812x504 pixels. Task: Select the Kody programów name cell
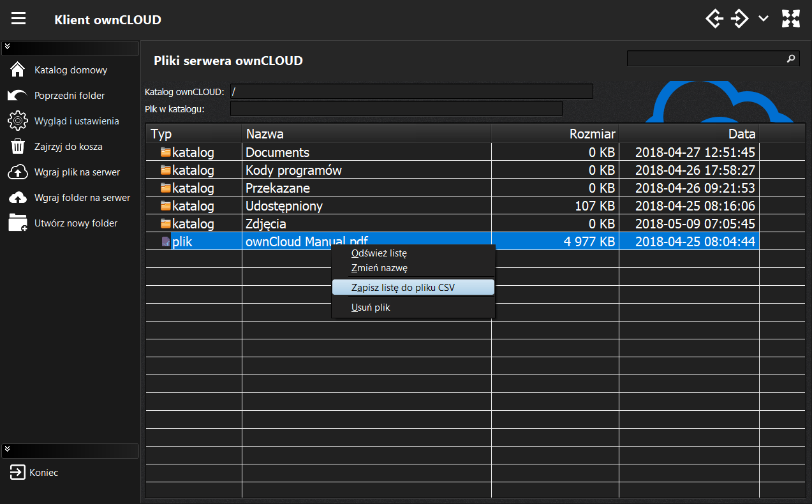tap(367, 170)
